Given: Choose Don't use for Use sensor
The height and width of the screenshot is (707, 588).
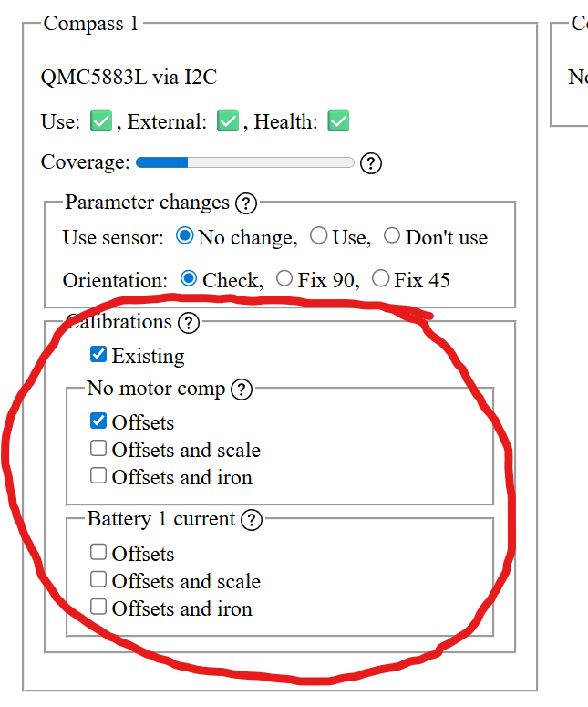Looking at the screenshot, I should pos(392,236).
